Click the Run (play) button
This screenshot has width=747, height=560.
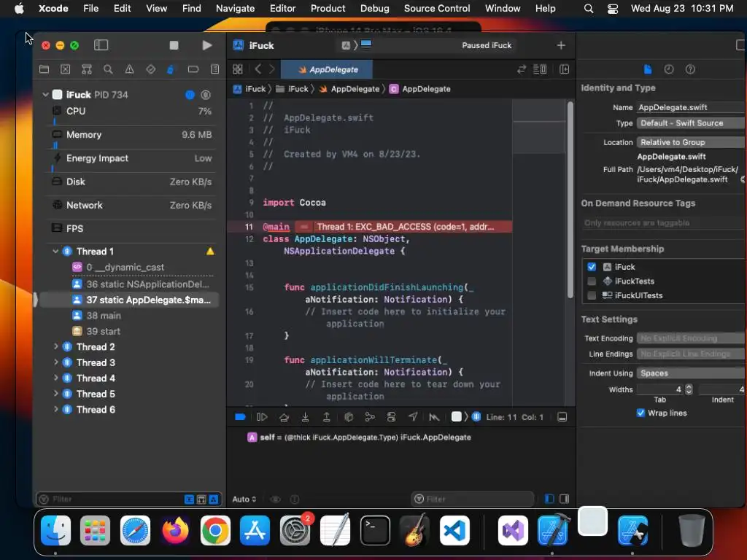pyautogui.click(x=206, y=45)
